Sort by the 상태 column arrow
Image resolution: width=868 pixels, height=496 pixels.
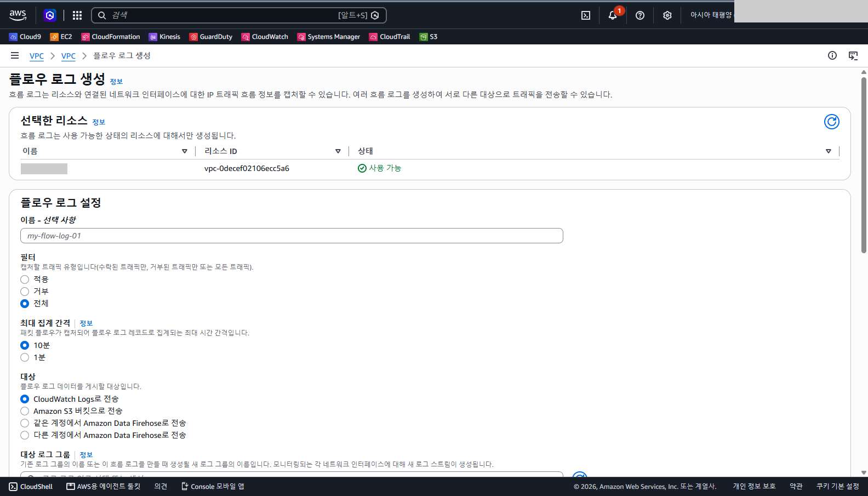(829, 151)
